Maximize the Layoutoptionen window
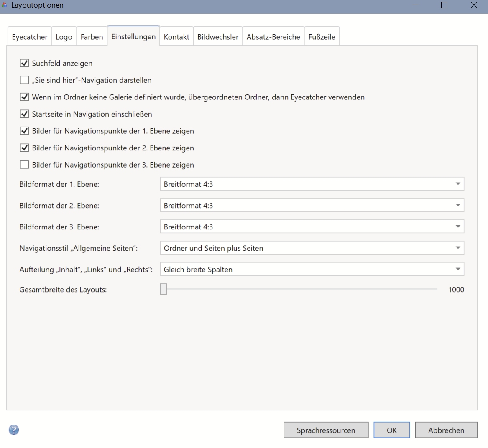 [445, 5]
